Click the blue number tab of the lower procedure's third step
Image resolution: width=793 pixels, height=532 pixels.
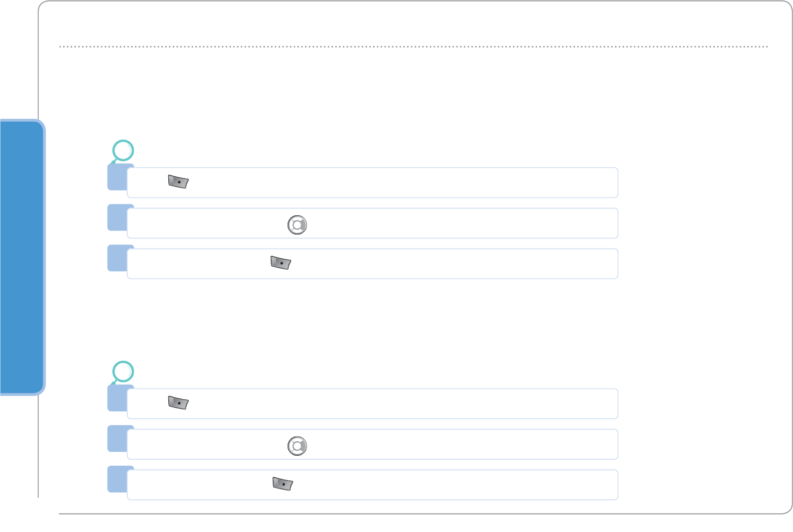117,480
